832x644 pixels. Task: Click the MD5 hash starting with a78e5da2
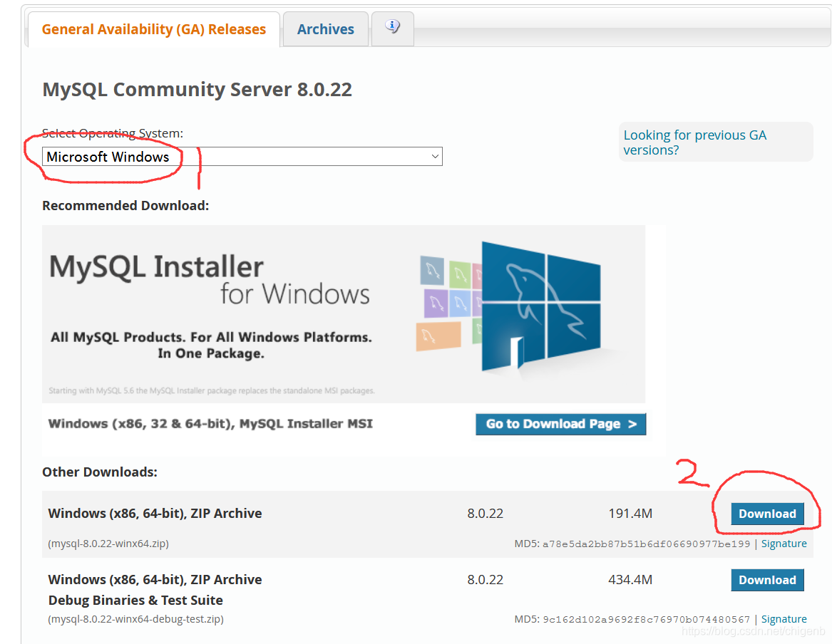tap(647, 544)
